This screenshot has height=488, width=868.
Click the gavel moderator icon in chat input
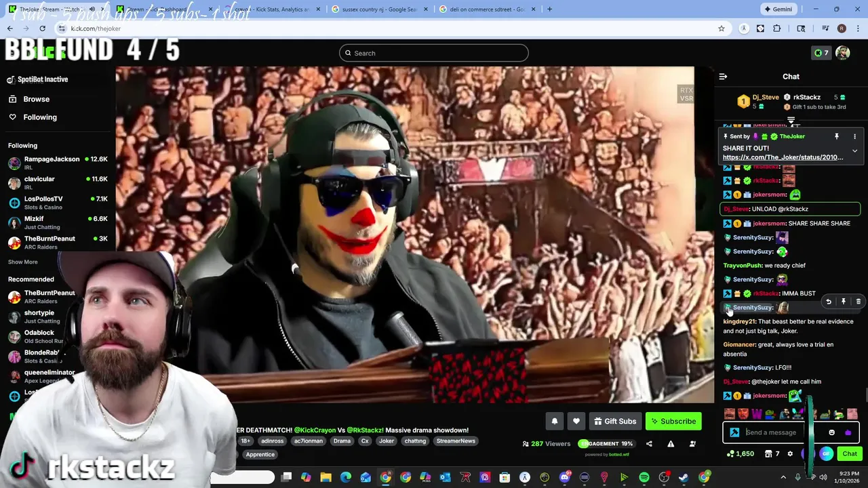click(x=734, y=432)
